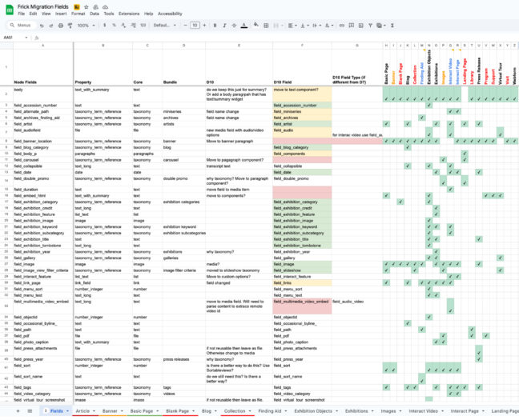Viewport: 519px width, 420px height.
Task: Toggle Interact Video check for field_duration
Action: point(450,190)
